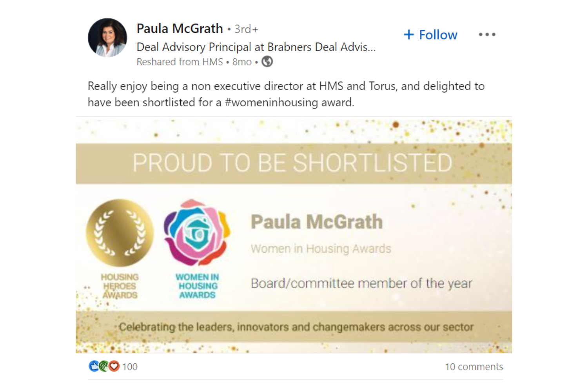Click the globe visibility icon
The width and height of the screenshot is (588, 392).
point(267,62)
